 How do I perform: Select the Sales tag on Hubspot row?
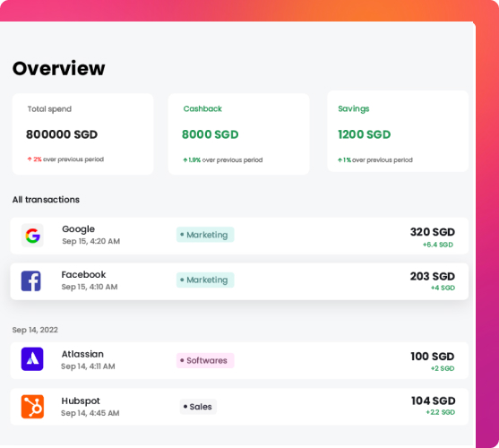198,407
